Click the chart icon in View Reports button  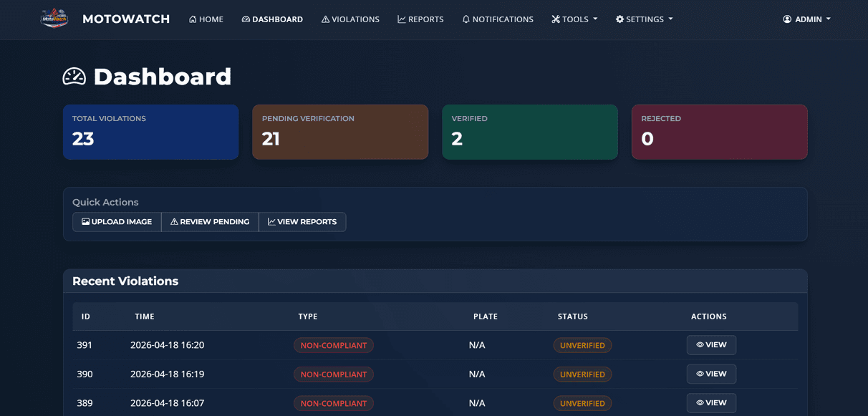(271, 222)
